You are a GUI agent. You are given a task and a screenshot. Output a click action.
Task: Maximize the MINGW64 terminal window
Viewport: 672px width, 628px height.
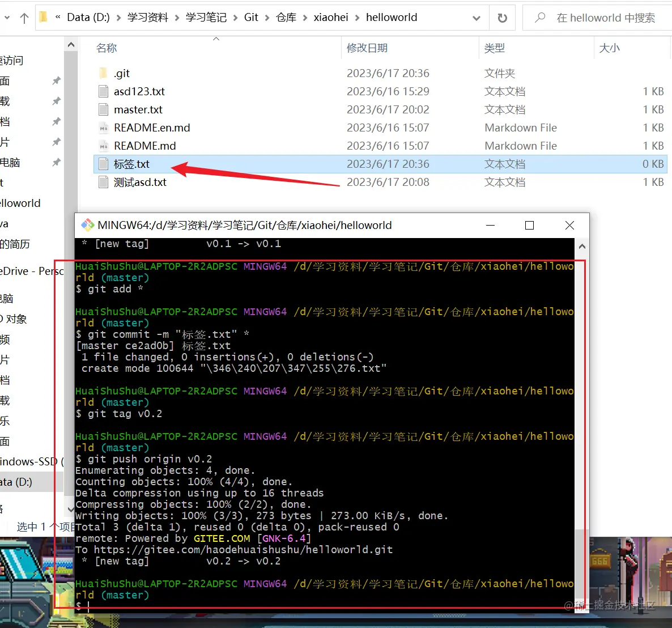[x=529, y=225]
